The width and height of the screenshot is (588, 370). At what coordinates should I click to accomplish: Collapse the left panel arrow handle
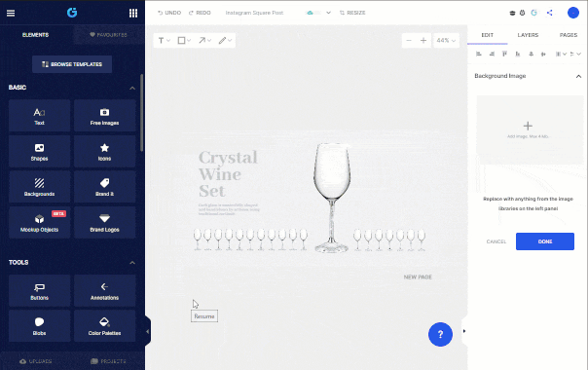point(148,331)
